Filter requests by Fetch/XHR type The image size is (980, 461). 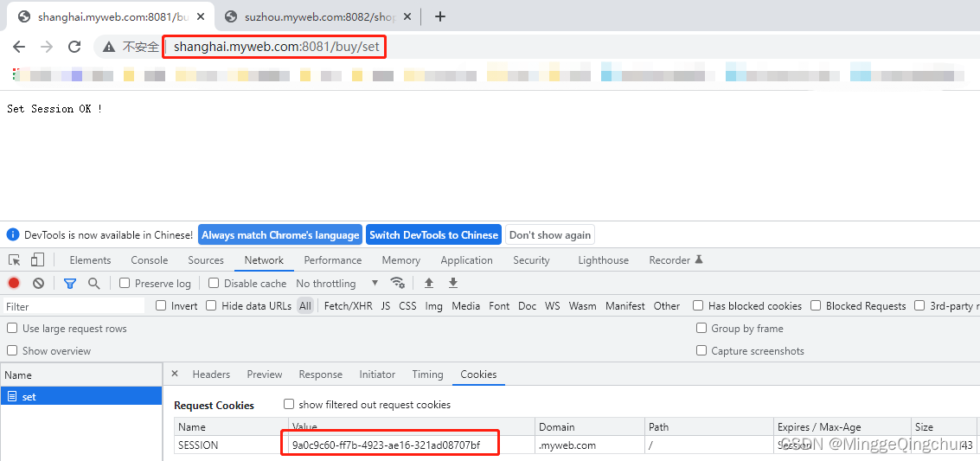click(x=349, y=306)
